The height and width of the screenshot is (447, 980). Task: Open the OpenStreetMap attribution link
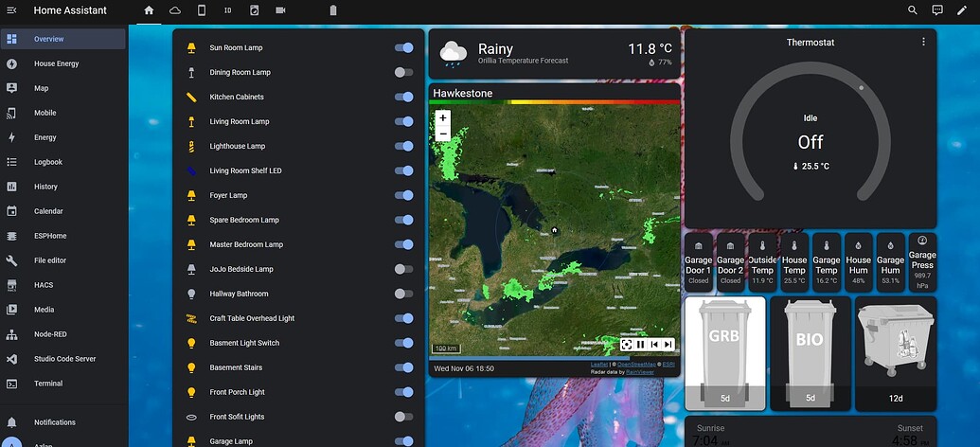coord(637,364)
